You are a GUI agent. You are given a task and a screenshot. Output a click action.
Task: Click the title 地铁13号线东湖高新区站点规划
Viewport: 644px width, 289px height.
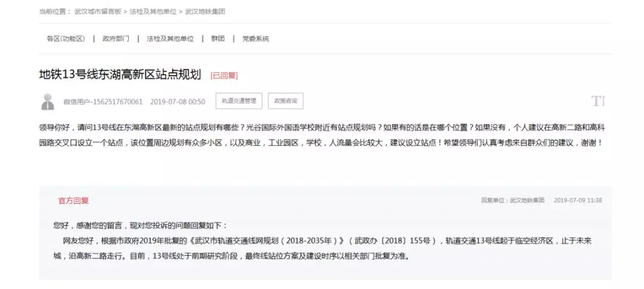tap(119, 75)
